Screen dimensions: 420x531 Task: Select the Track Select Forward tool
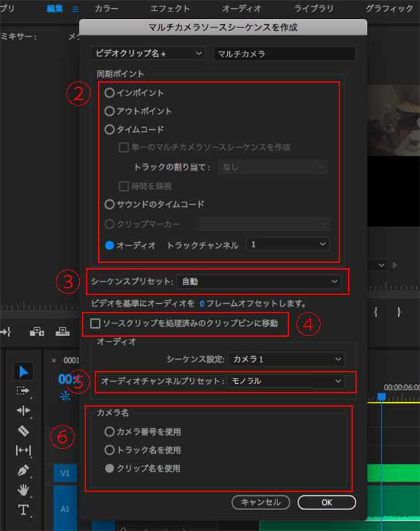tap(24, 391)
